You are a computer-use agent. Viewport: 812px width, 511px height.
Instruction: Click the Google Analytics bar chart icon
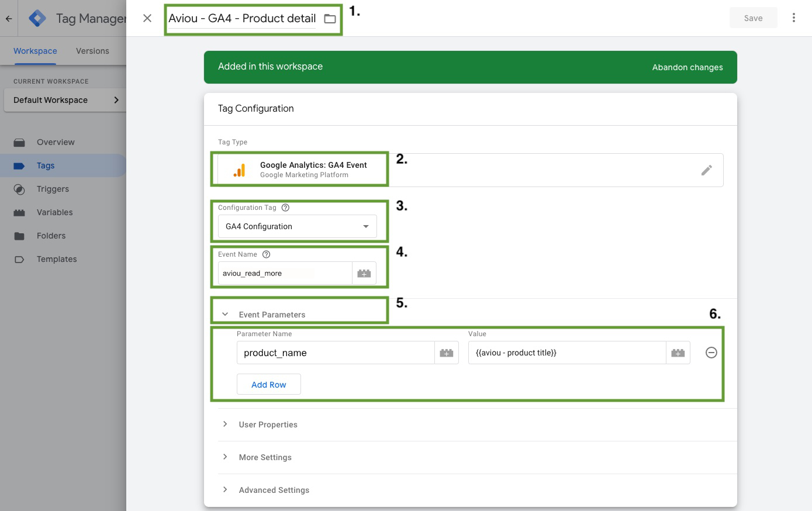pyautogui.click(x=240, y=170)
